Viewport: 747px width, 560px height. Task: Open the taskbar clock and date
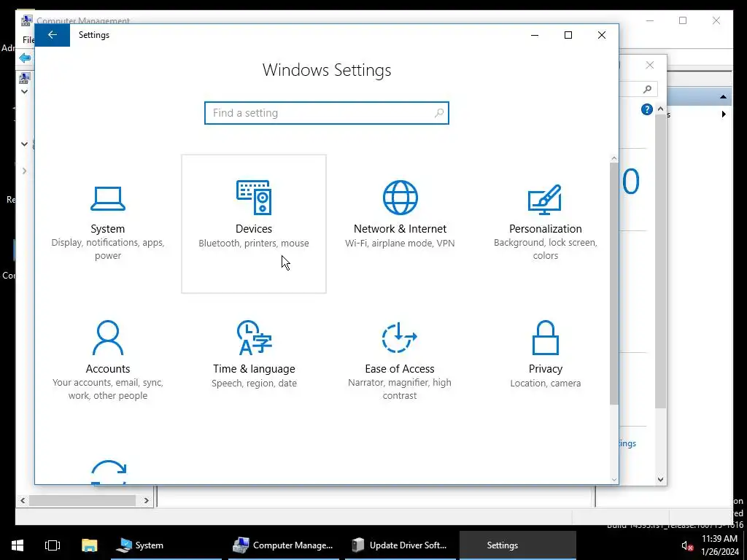click(x=720, y=545)
